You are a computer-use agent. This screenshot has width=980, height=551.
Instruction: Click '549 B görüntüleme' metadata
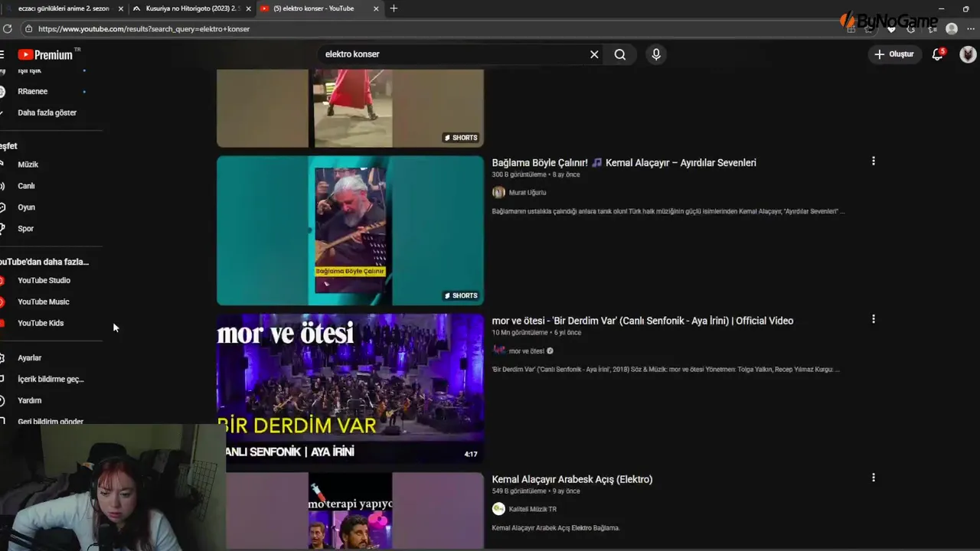coord(519,491)
